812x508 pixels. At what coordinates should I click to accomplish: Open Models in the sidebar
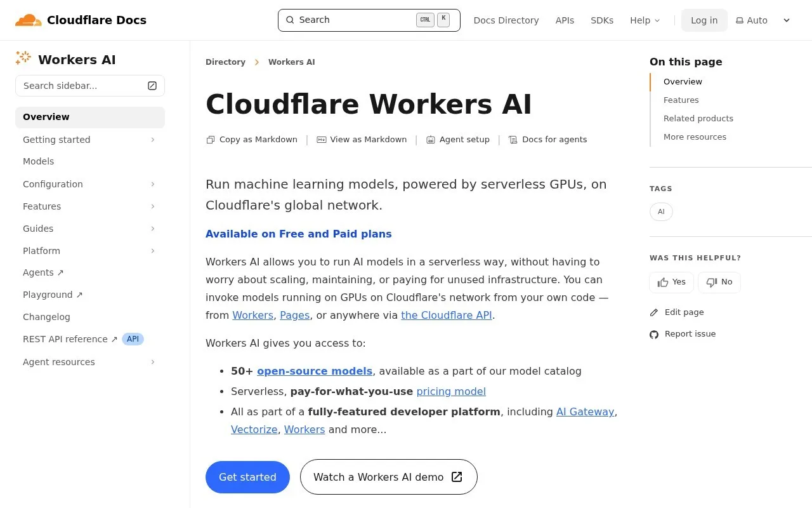(90, 161)
